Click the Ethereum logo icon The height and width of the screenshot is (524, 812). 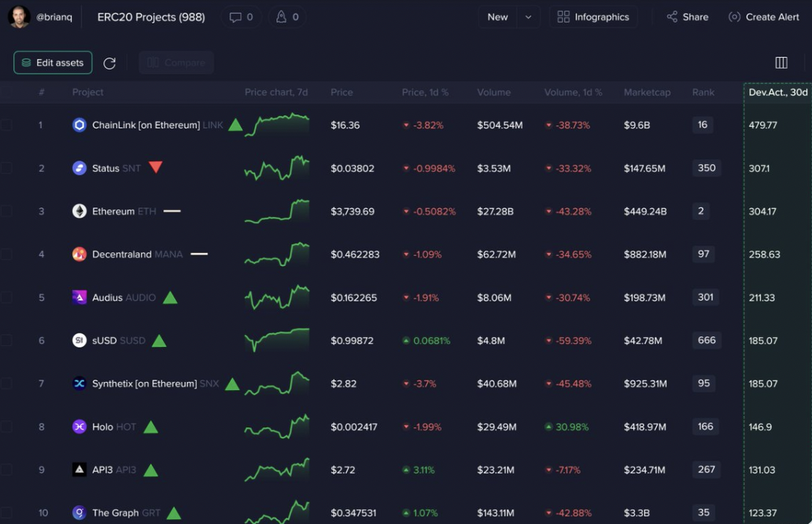79,211
